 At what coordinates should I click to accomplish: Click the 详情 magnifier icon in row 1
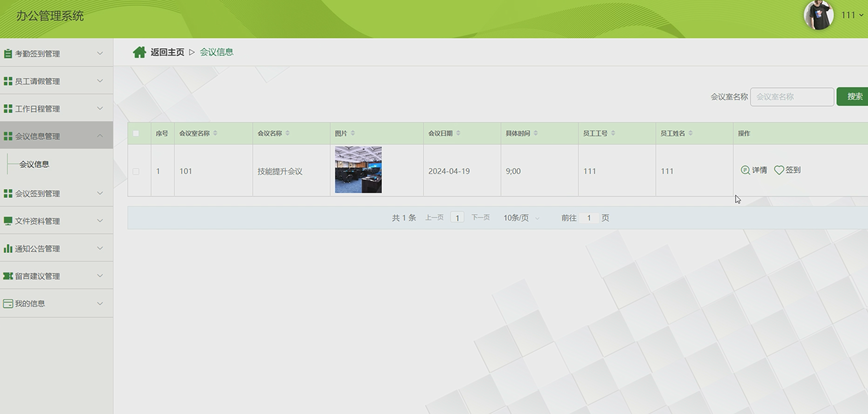pos(745,170)
